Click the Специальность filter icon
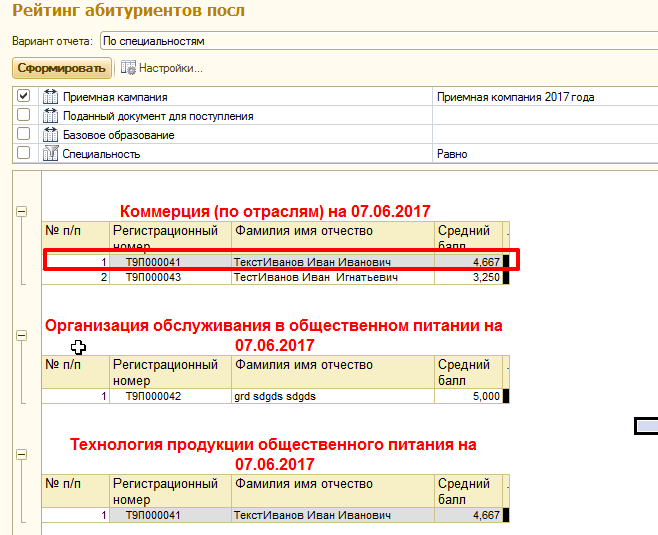658x535 pixels. tap(50, 154)
